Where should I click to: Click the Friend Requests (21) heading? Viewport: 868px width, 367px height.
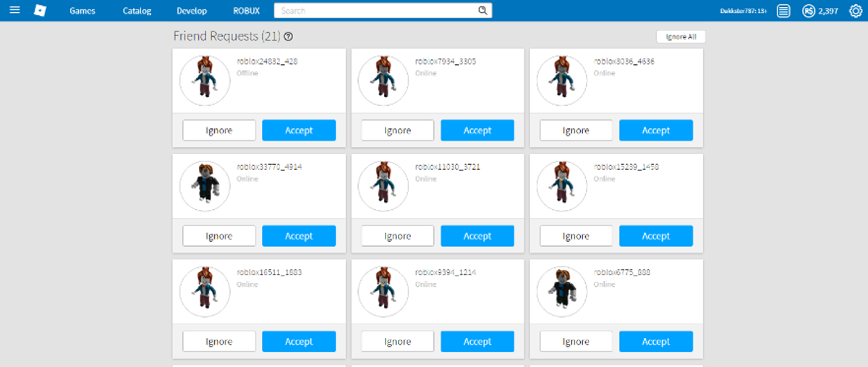coord(227,36)
